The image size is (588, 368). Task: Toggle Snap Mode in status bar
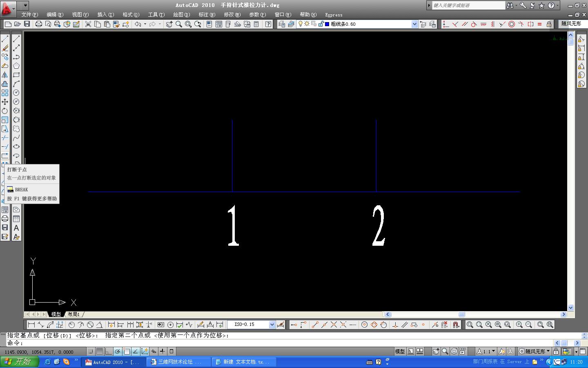tap(91, 351)
